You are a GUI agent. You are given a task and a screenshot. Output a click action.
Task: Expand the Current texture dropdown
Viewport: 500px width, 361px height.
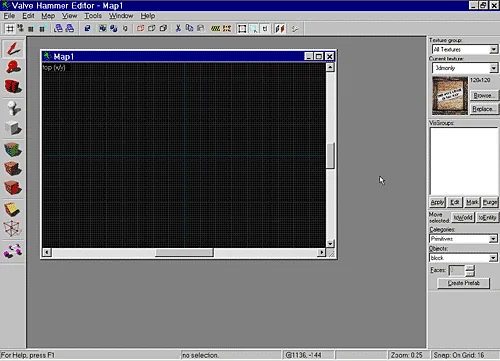coord(494,68)
